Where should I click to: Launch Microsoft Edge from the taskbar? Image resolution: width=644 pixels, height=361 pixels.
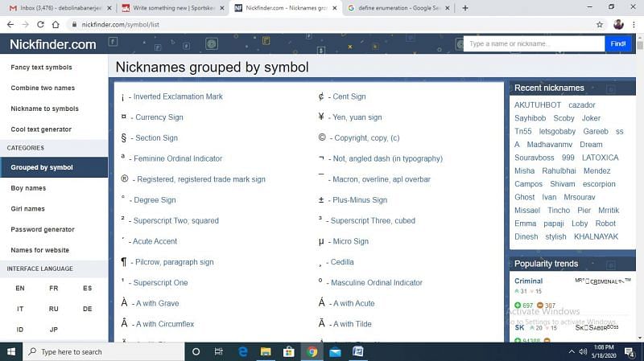(x=242, y=351)
